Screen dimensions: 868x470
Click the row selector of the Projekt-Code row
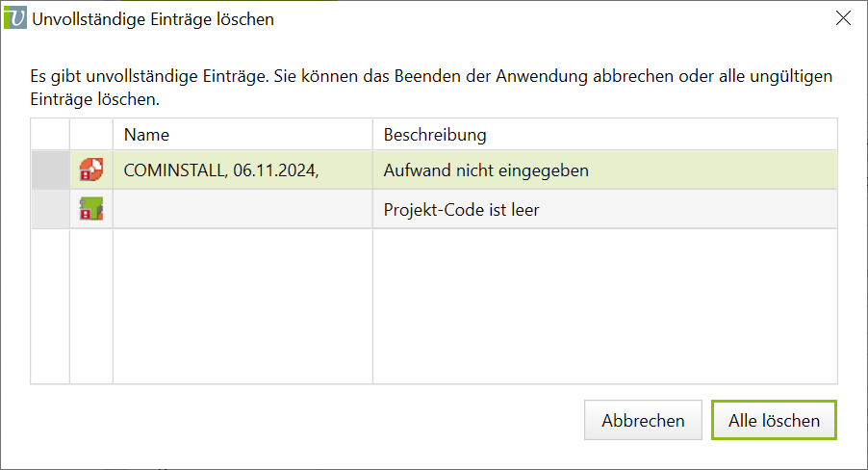click(50, 209)
